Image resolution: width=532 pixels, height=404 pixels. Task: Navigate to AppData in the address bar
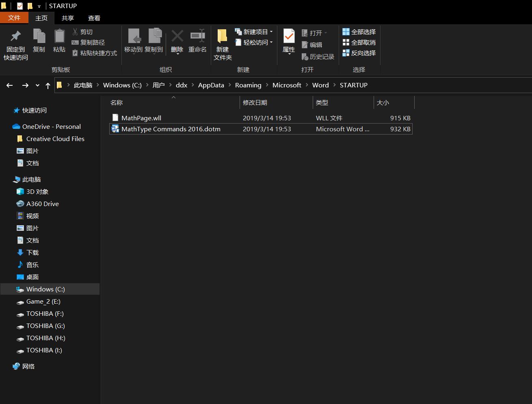point(211,85)
